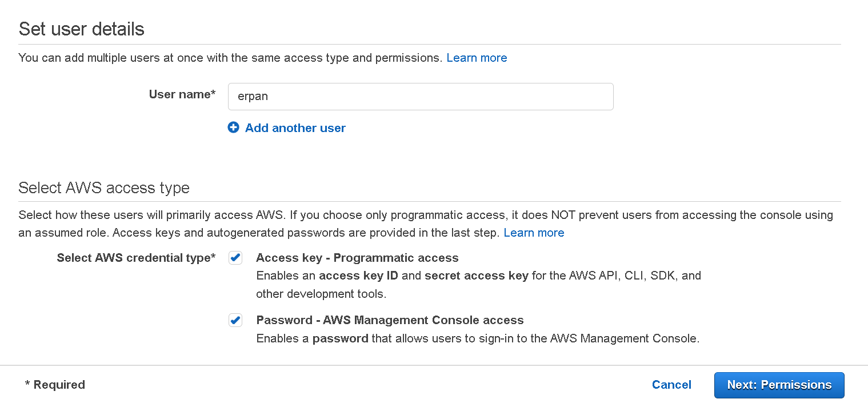Viewport: 868px width, 403px height.
Task: Click the Select AWS access type heading
Action: [x=104, y=187]
